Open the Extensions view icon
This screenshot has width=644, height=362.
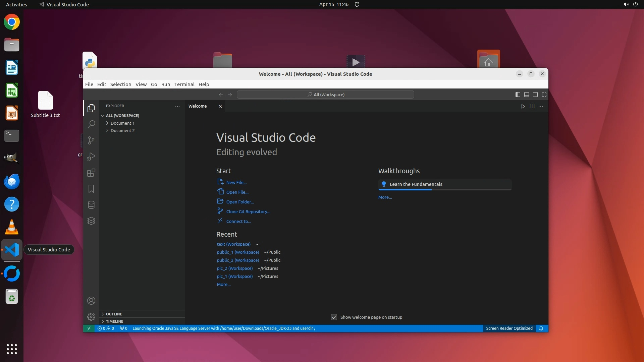click(91, 173)
